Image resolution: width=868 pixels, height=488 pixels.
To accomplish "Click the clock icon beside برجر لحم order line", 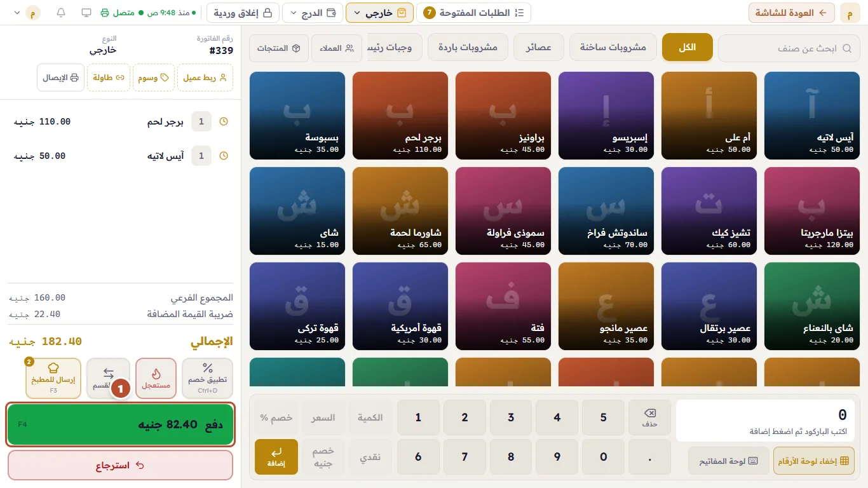I will click(223, 121).
